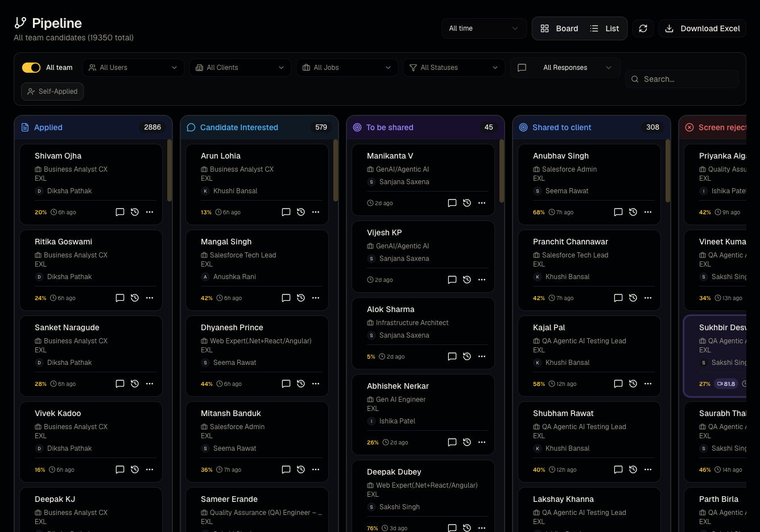This screenshot has height=532, width=760.
Task: Click the Applied column scrollbar
Action: (170, 171)
